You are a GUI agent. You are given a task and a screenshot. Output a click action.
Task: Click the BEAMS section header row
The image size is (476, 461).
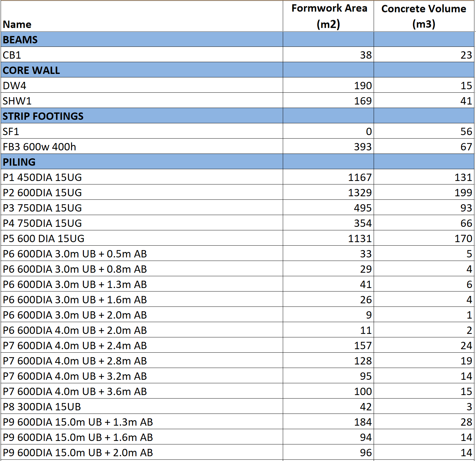[20, 40]
